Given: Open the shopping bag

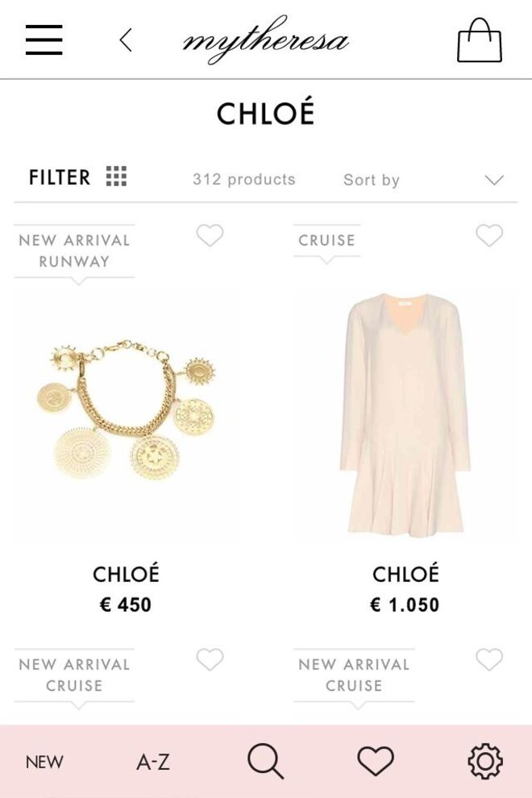Looking at the screenshot, I should pyautogui.click(x=480, y=40).
